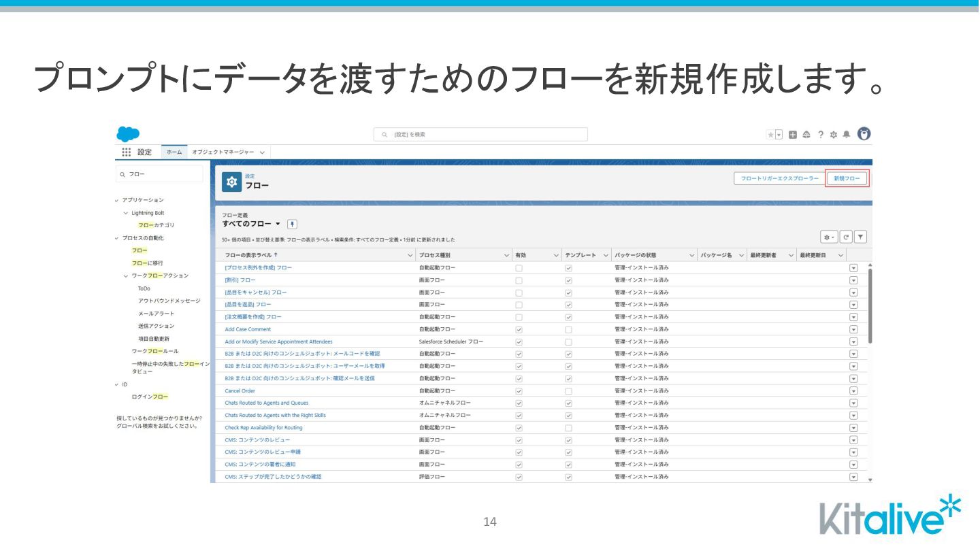Open the notifications bell icon
Screen dimensions: 980x551
pyautogui.click(x=847, y=135)
